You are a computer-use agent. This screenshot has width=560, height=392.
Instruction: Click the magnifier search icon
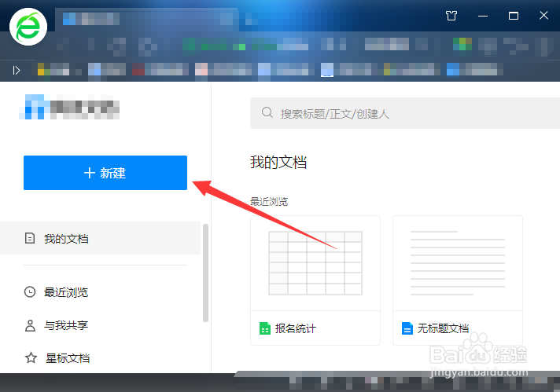click(267, 112)
